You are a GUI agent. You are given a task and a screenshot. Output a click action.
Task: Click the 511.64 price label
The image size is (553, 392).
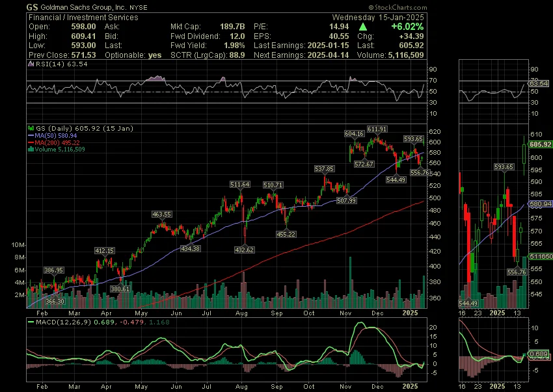240,185
